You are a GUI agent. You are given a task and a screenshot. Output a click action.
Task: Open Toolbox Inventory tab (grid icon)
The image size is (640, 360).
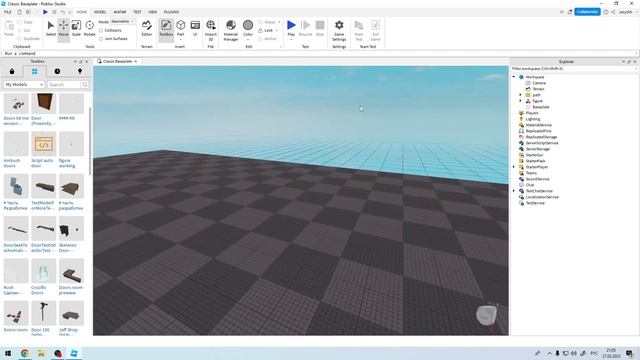(x=35, y=71)
